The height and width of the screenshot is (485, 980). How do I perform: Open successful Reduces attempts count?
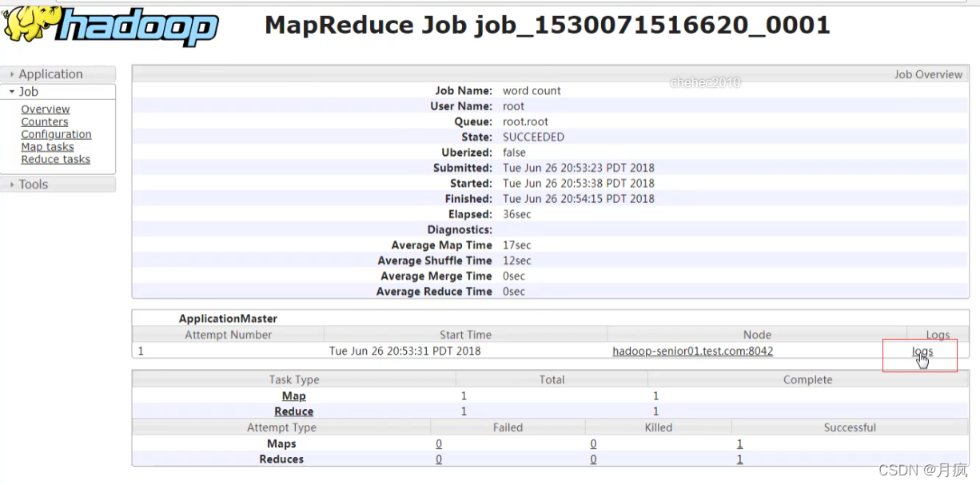tap(739, 459)
